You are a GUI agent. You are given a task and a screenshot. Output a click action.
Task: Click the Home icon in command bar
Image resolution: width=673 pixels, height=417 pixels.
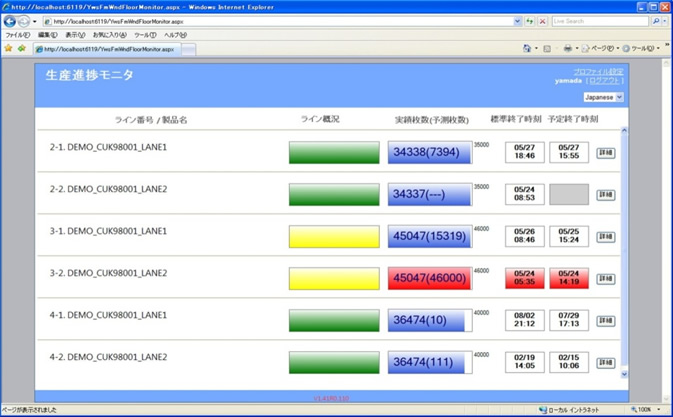[527, 48]
